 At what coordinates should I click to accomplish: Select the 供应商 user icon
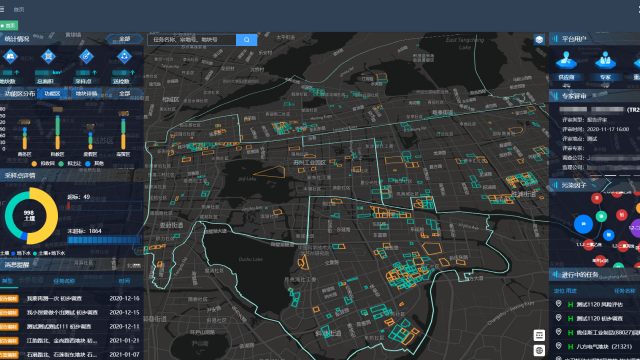pos(566,60)
